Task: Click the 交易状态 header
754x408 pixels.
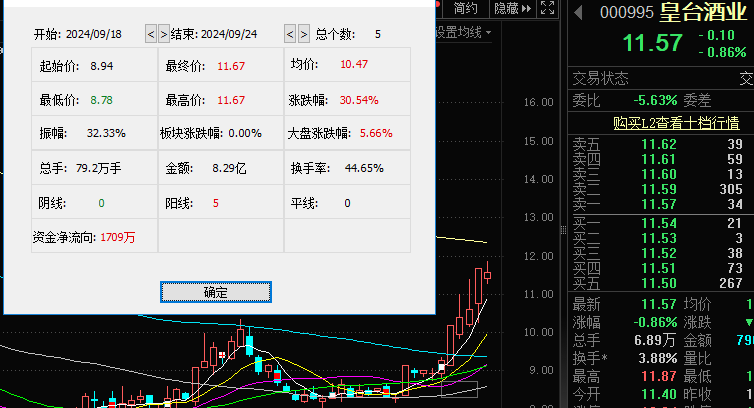Action: coord(601,78)
